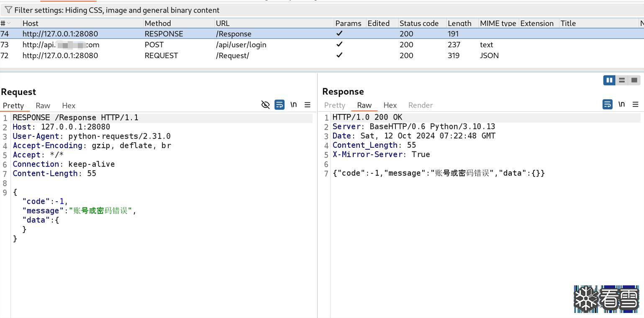Switch Response view to Hex tab
This screenshot has height=318, width=644.
click(390, 105)
